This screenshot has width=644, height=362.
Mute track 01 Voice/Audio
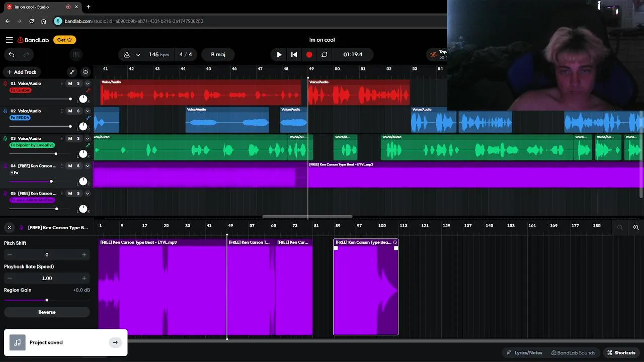[x=70, y=83]
